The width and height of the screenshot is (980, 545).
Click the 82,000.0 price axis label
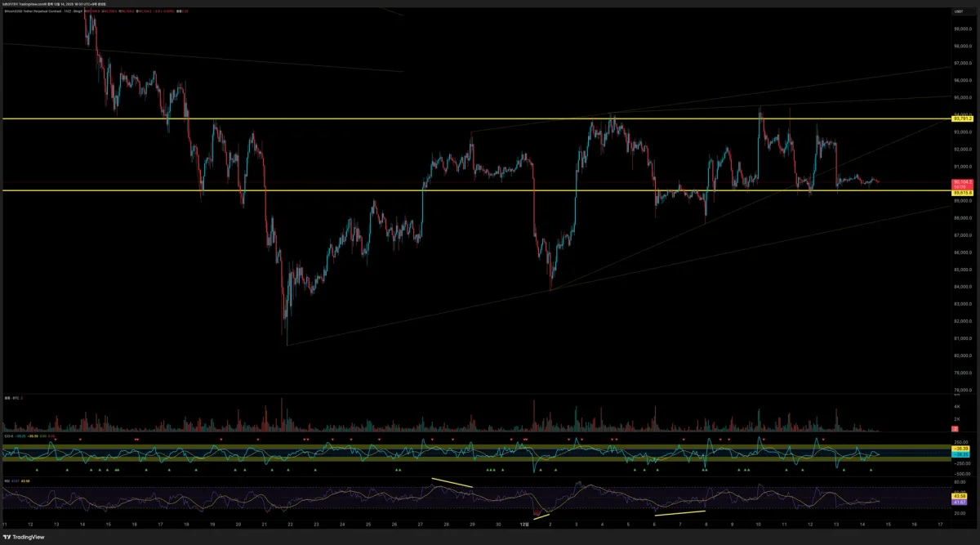click(x=961, y=321)
